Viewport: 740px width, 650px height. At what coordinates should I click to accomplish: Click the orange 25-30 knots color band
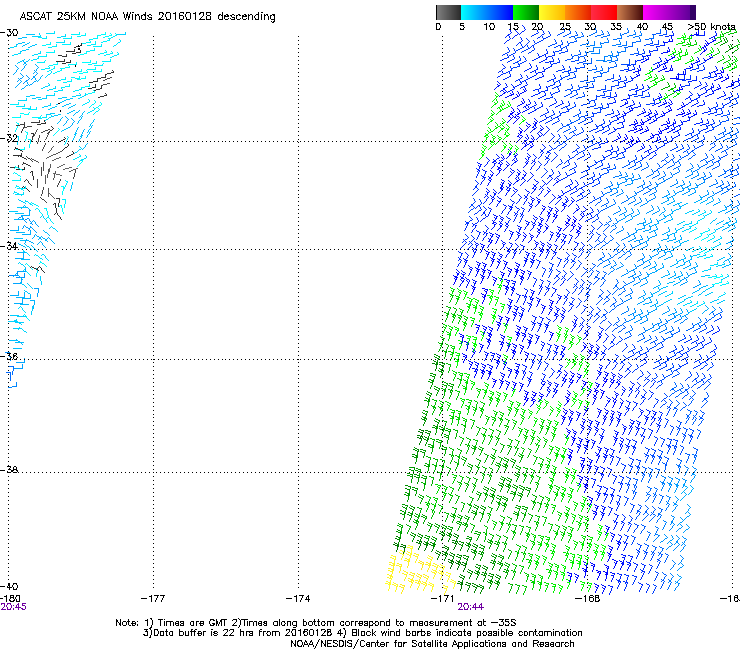[x=578, y=12]
